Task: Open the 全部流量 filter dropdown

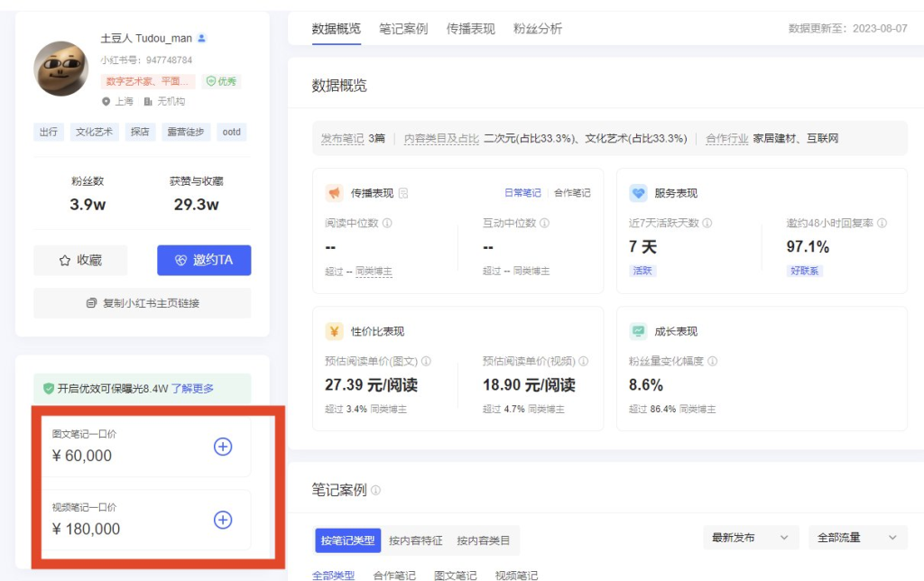Action: [855, 537]
